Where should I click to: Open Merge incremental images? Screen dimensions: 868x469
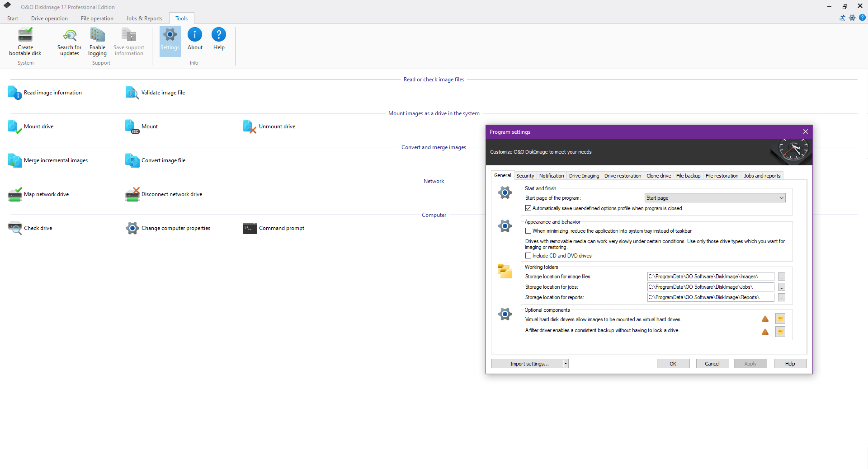pos(48,160)
